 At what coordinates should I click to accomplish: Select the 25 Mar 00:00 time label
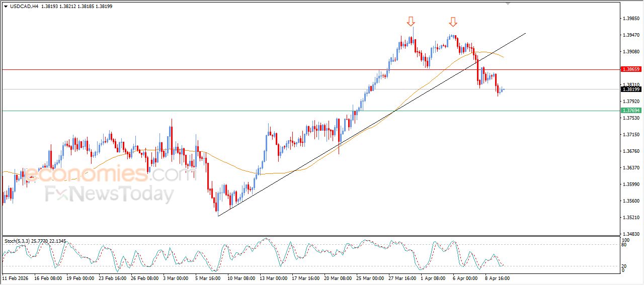[x=370, y=277]
